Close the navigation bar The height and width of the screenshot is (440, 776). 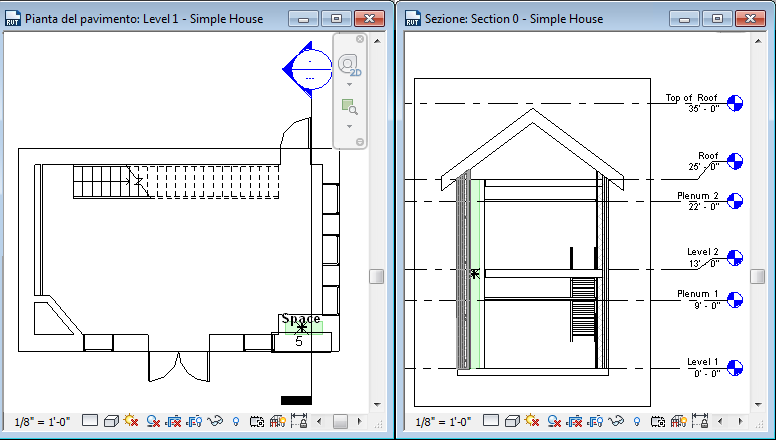[360, 39]
